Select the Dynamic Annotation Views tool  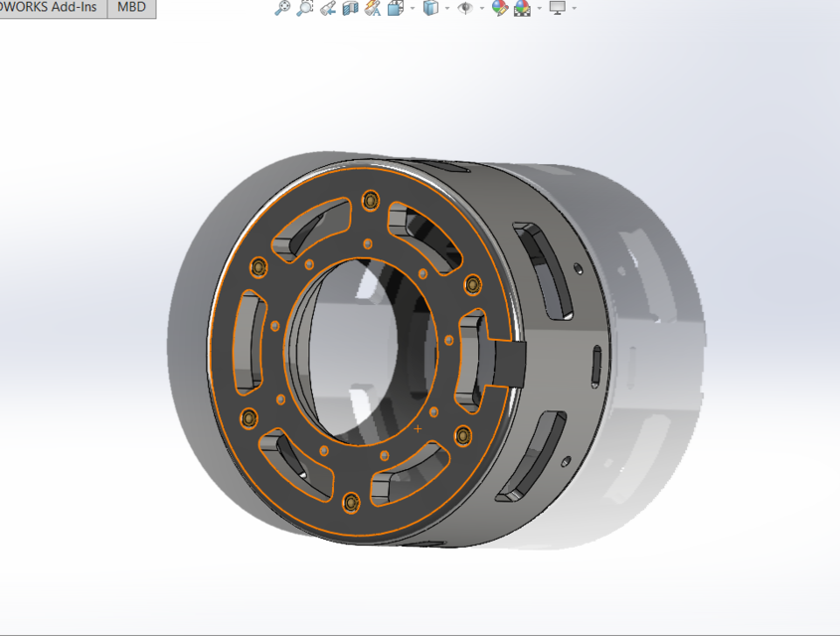coord(372,8)
